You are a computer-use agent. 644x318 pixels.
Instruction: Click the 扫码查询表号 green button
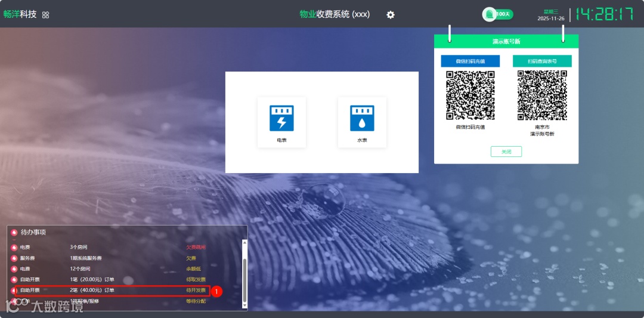tap(542, 61)
